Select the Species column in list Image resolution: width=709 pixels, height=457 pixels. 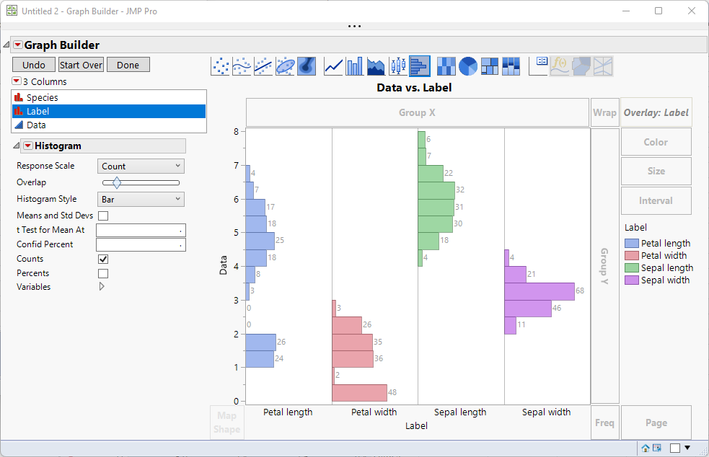[x=109, y=97]
